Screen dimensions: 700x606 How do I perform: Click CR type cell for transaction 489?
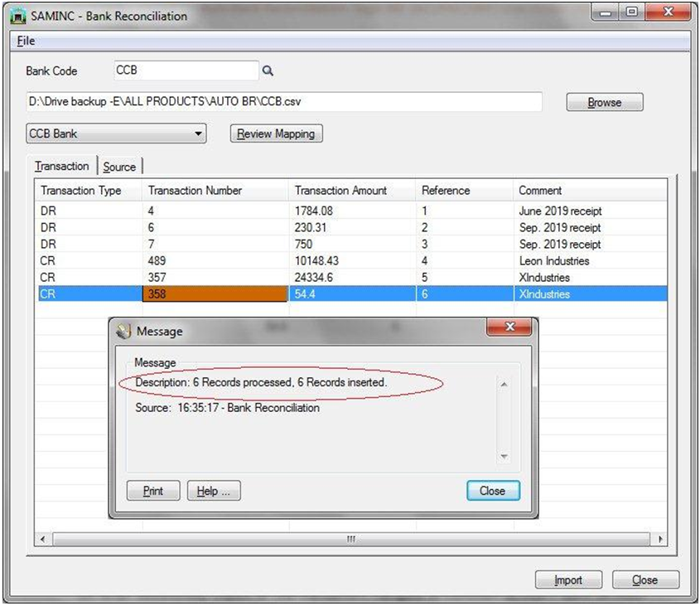tap(89, 260)
